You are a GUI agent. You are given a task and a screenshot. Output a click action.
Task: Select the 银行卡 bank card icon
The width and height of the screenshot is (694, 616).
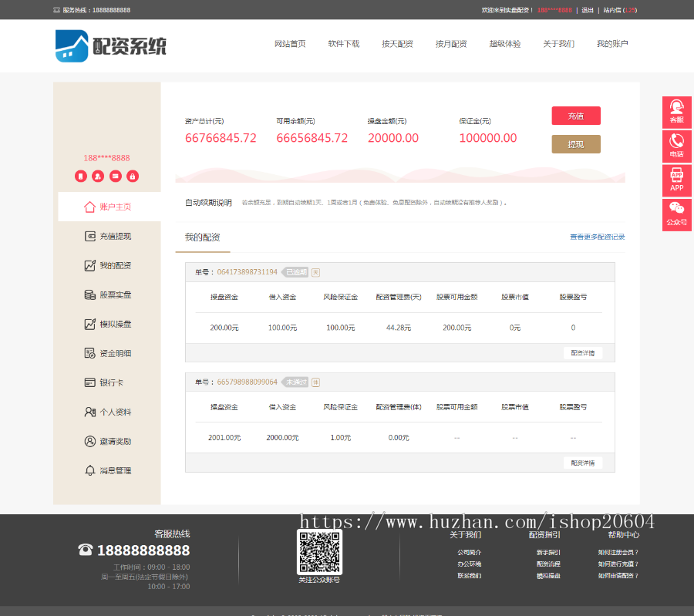tap(89, 382)
